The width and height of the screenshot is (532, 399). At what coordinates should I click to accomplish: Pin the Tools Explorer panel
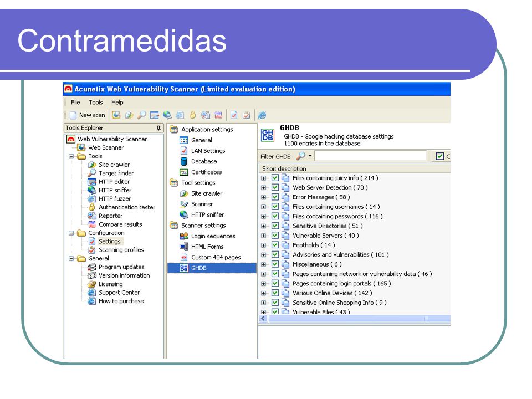(x=158, y=128)
